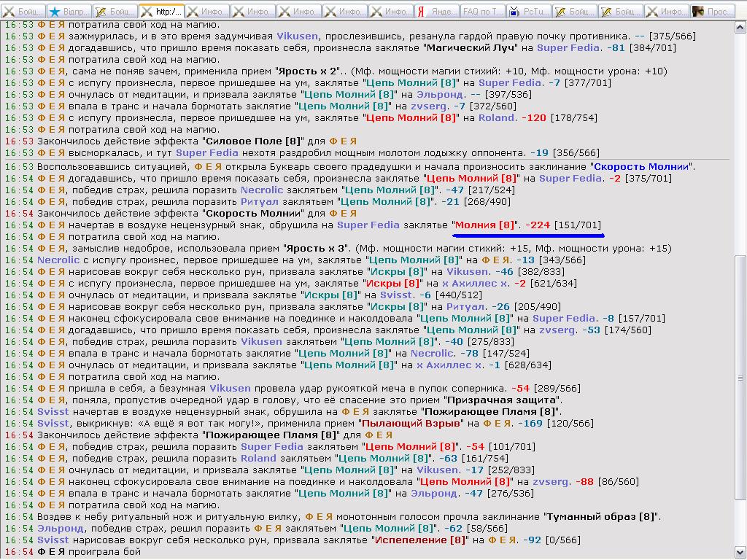Open Vikusen's profile in the 'резанула гардой' line

click(298, 36)
